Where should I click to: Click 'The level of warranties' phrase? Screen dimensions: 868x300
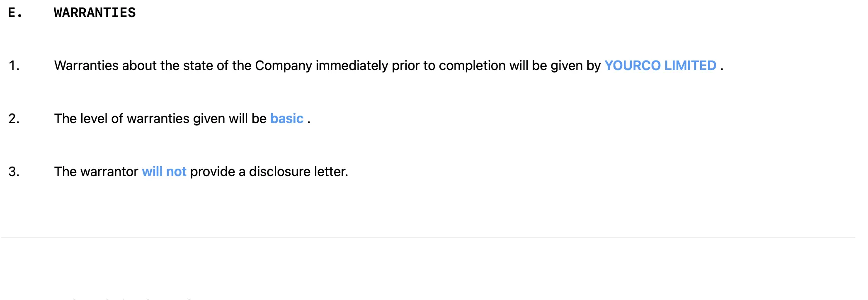tap(122, 119)
